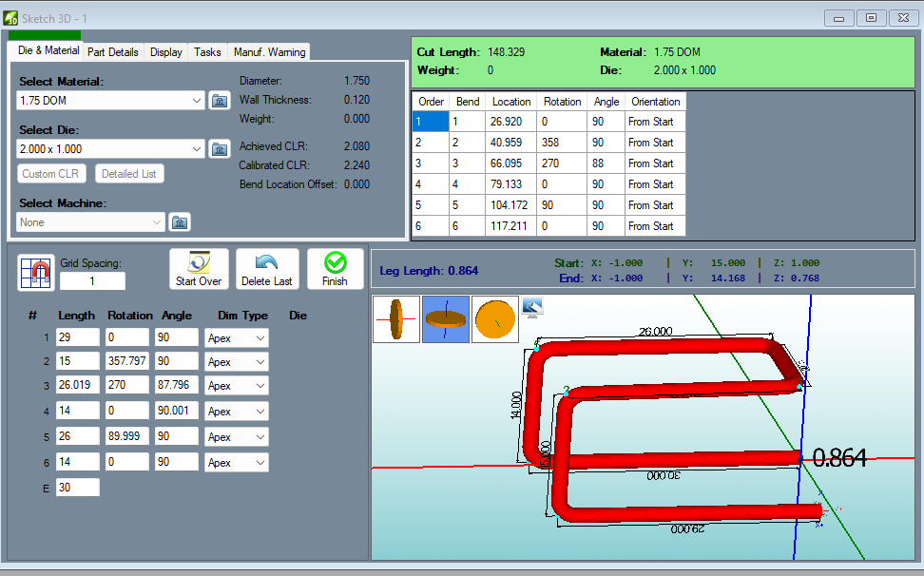924x576 pixels.
Task: Click the Grid Spacing input field
Action: click(x=92, y=281)
